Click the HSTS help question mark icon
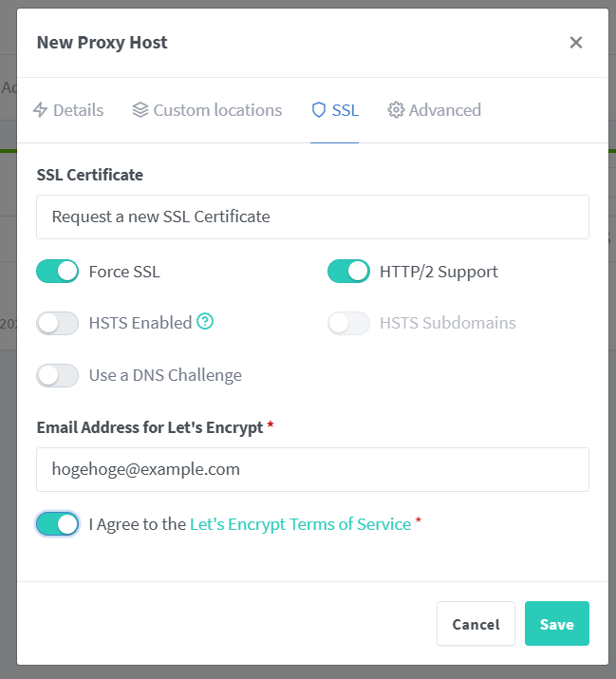The height and width of the screenshot is (679, 616). (x=205, y=322)
